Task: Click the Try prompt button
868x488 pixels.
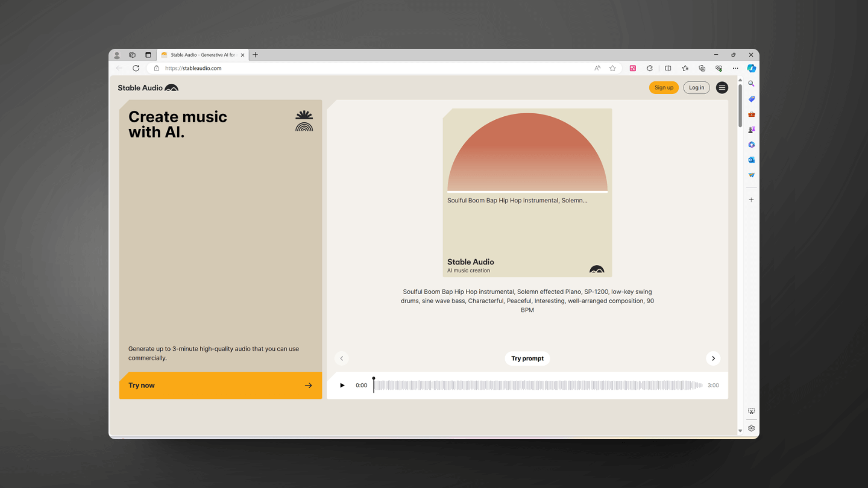Action: (x=527, y=358)
